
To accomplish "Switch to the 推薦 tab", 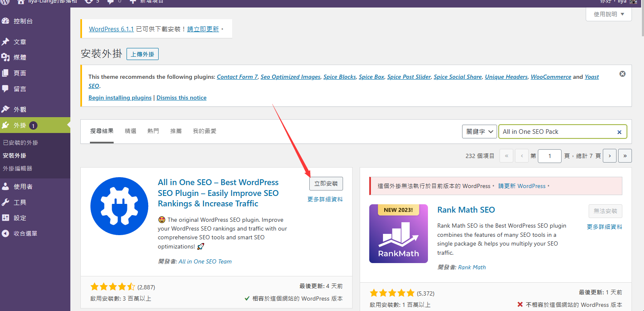I will (x=176, y=131).
